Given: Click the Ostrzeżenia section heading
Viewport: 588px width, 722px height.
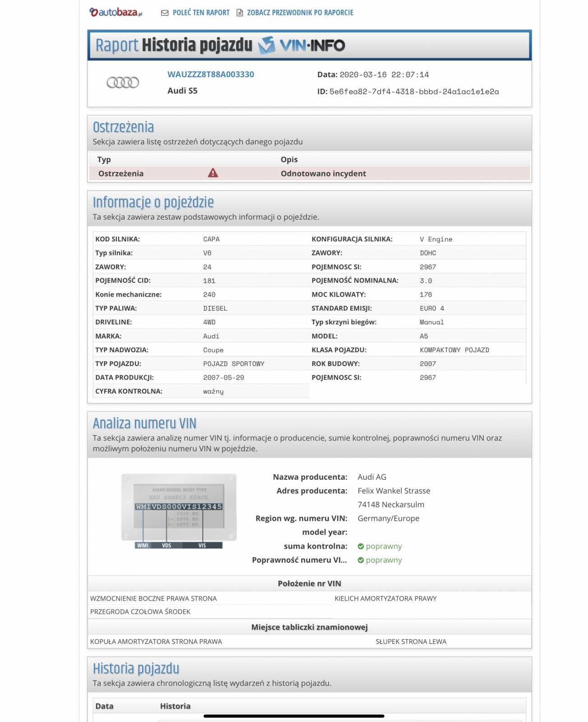Looking at the screenshot, I should point(123,127).
